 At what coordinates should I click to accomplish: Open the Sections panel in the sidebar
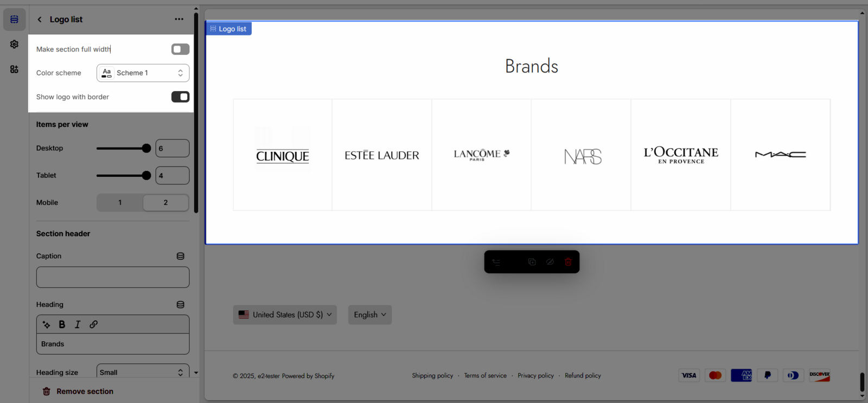(14, 20)
